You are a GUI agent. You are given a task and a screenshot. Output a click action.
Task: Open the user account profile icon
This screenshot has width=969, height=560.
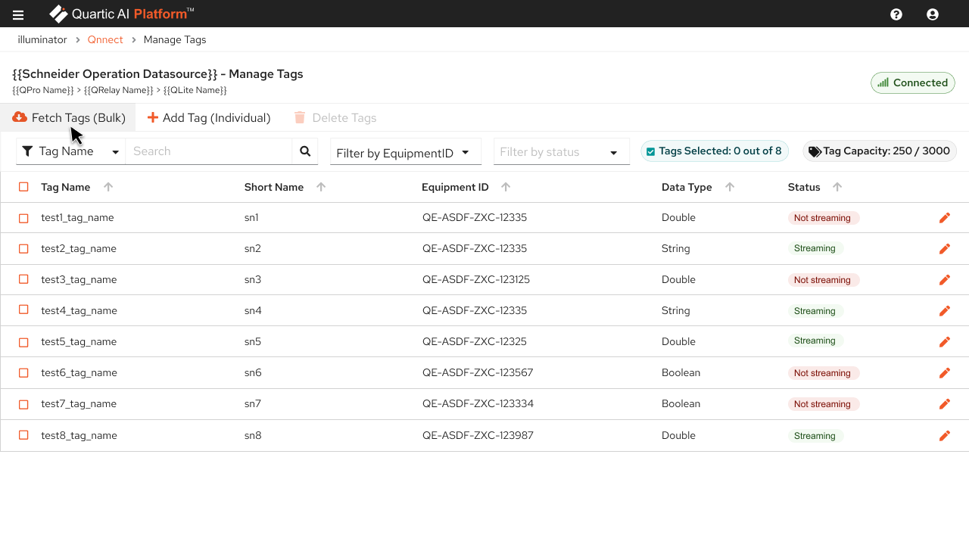[x=933, y=14]
